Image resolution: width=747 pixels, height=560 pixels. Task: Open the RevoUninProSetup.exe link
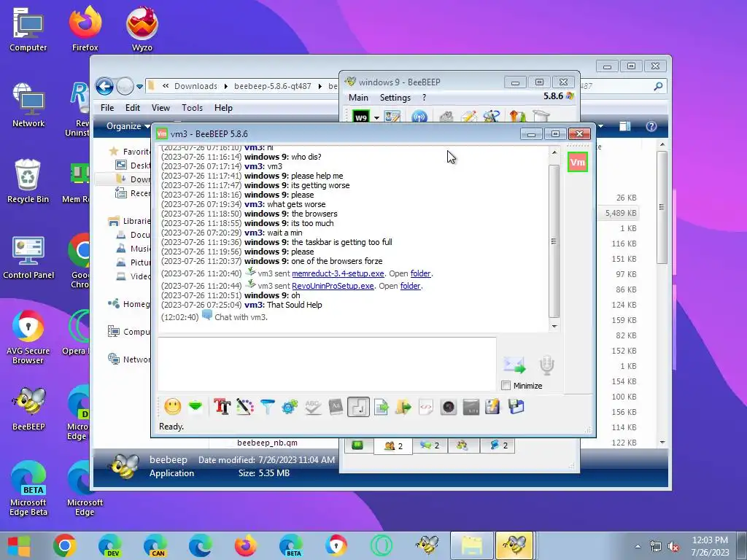pos(333,286)
